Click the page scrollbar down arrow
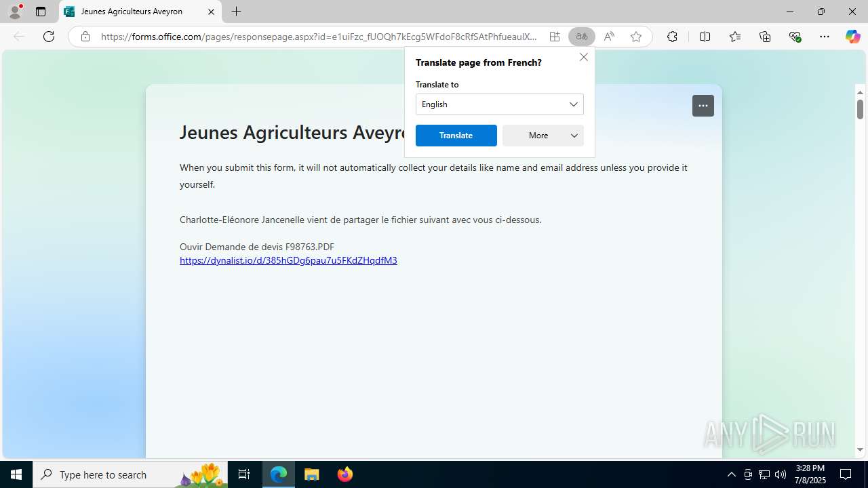The height and width of the screenshot is (488, 868). (x=860, y=449)
